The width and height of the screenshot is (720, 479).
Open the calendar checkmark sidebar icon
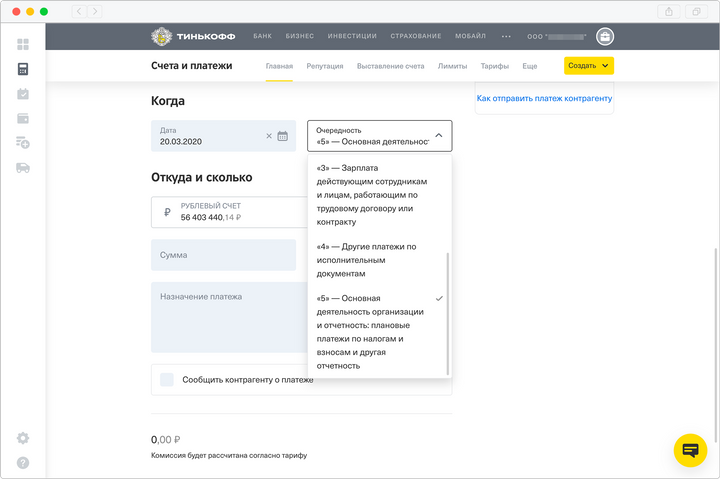pyautogui.click(x=23, y=94)
